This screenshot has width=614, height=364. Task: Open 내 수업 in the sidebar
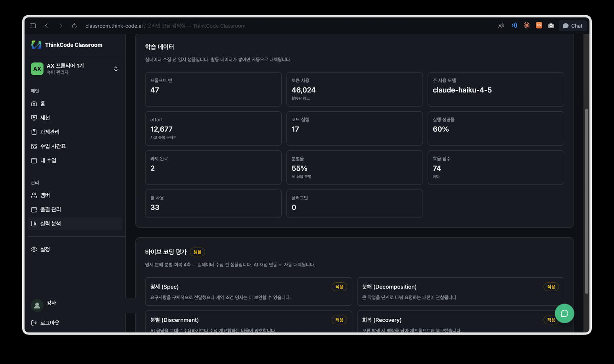pyautogui.click(x=75, y=160)
